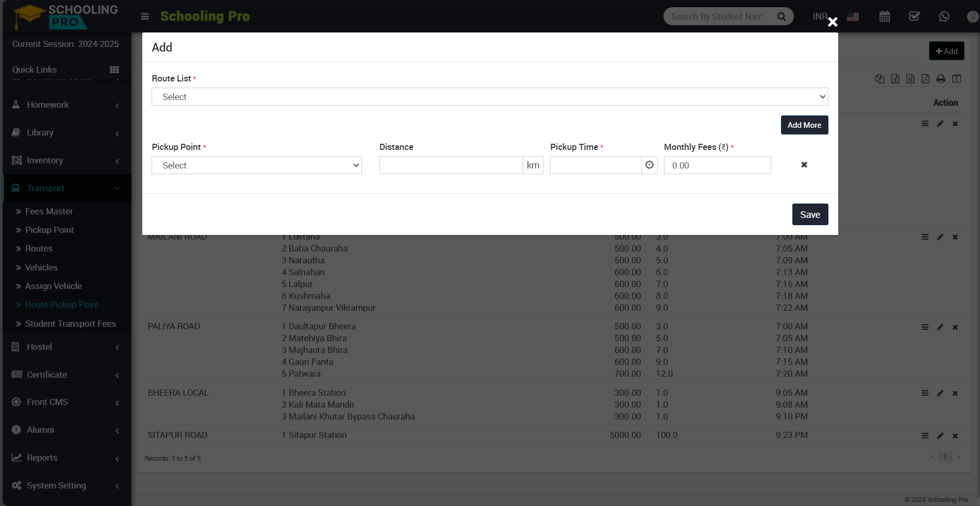Open the user profile avatar

pyautogui.click(x=972, y=16)
